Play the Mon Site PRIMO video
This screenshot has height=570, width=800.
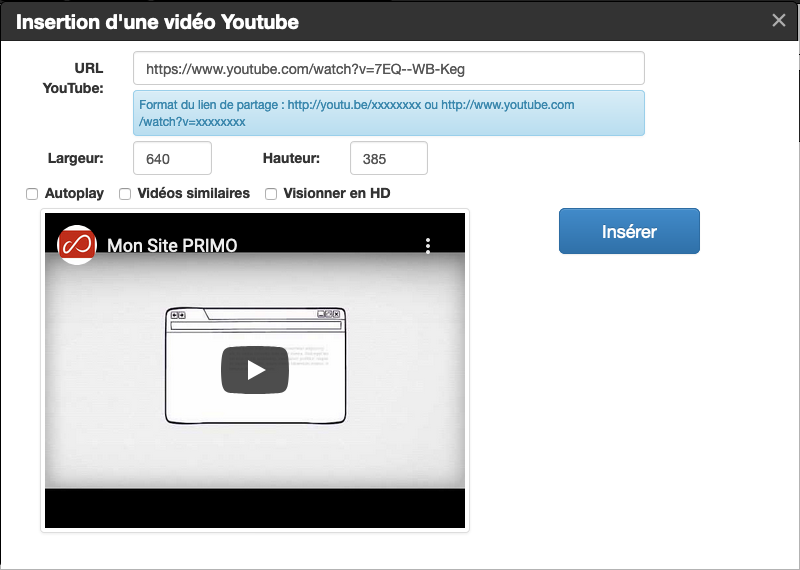[x=255, y=370]
